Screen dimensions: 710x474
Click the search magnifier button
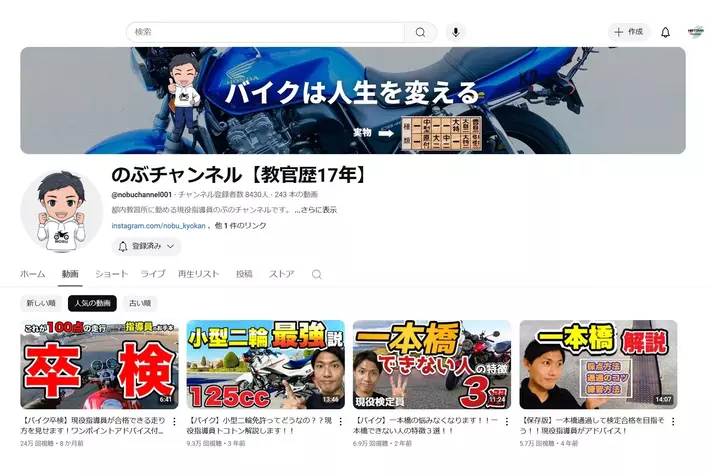420,32
